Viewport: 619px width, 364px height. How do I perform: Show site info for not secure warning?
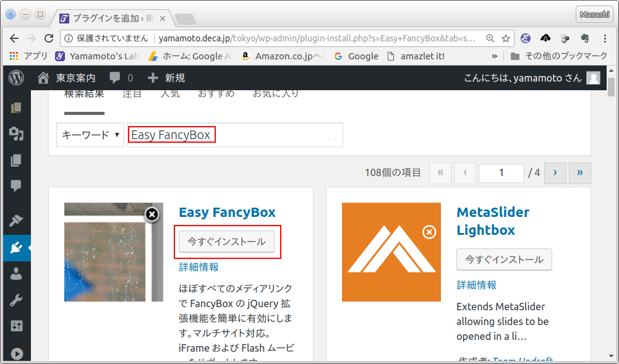pos(68,38)
